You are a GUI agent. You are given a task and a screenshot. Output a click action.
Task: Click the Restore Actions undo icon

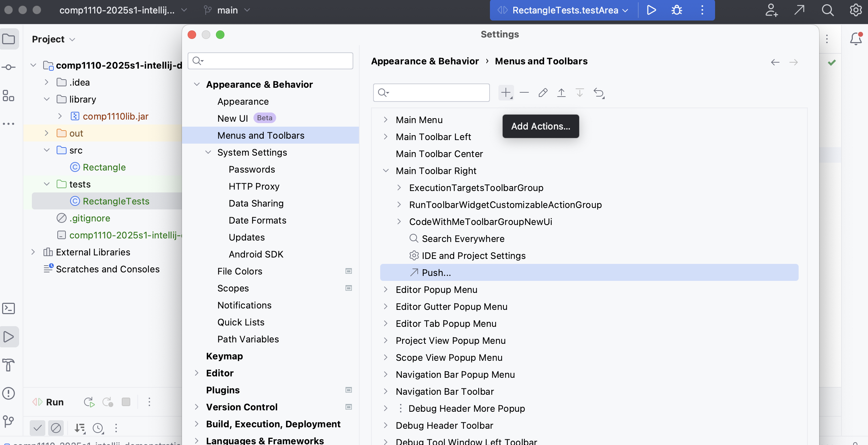pos(599,93)
